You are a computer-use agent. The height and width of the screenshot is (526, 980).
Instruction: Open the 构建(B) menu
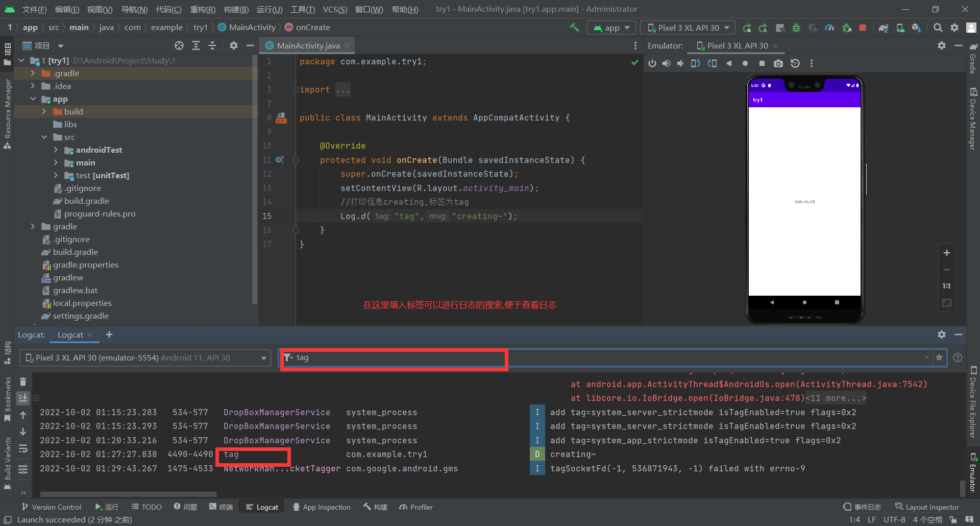pos(236,9)
